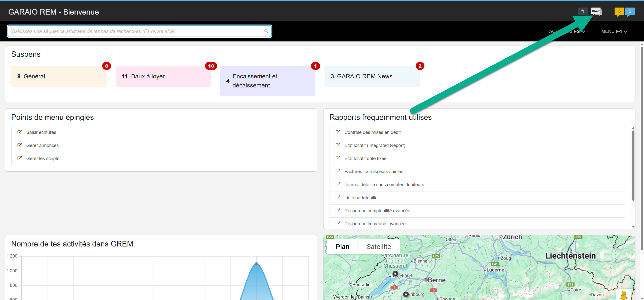Expand the MENU F4 dropdown
The image size is (644, 300).
click(x=614, y=31)
